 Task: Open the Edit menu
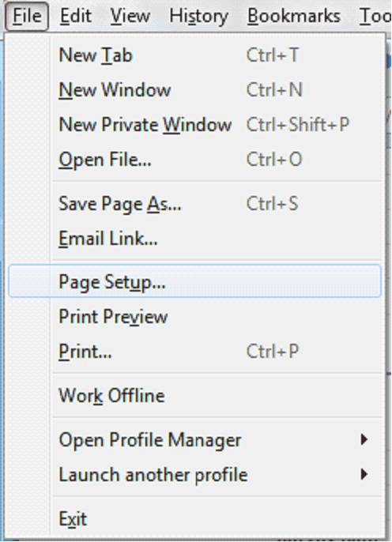pyautogui.click(x=76, y=17)
